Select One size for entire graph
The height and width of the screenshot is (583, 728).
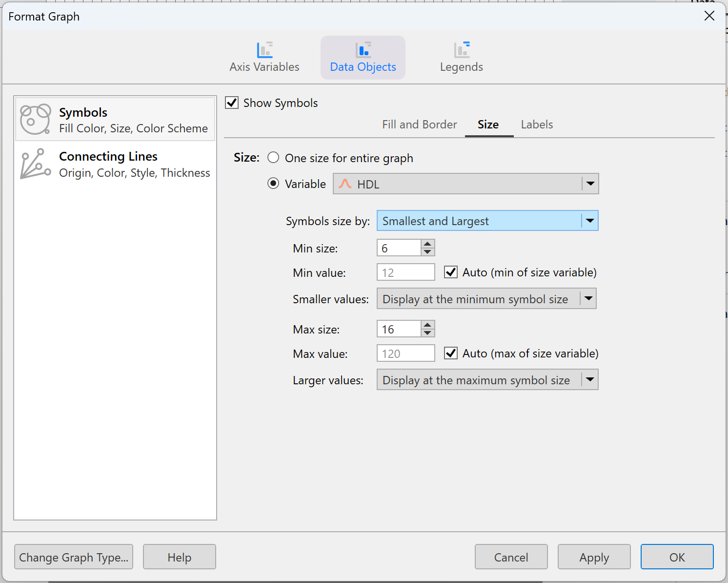[273, 158]
